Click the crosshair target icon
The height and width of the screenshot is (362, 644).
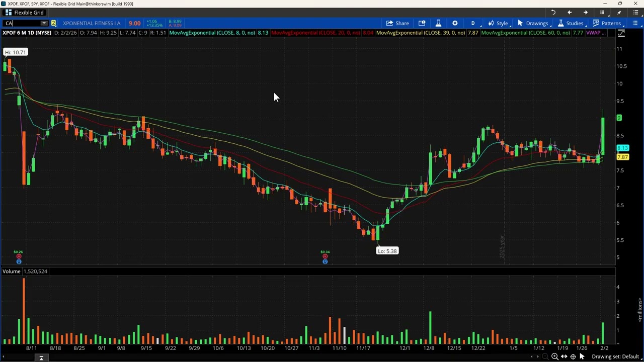573,357
